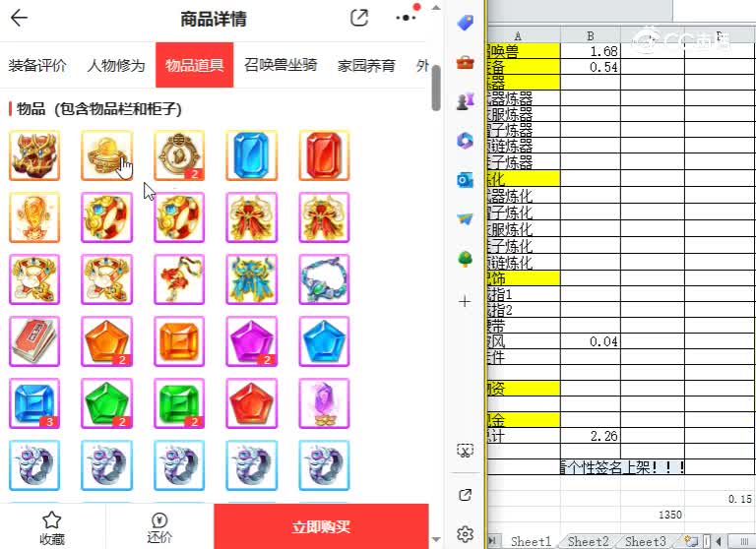Select the 物品道具 tab

194,65
